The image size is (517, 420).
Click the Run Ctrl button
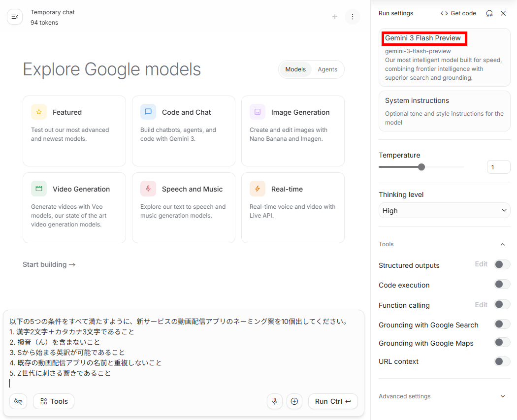pyautogui.click(x=333, y=401)
